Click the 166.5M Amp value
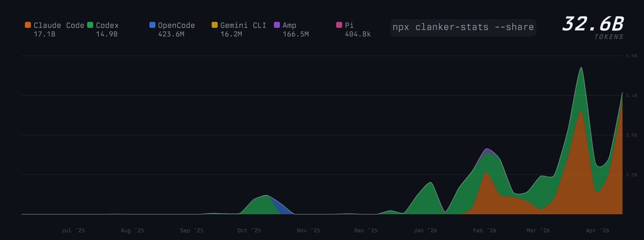Screen dimensions: 644x240 click(296, 34)
